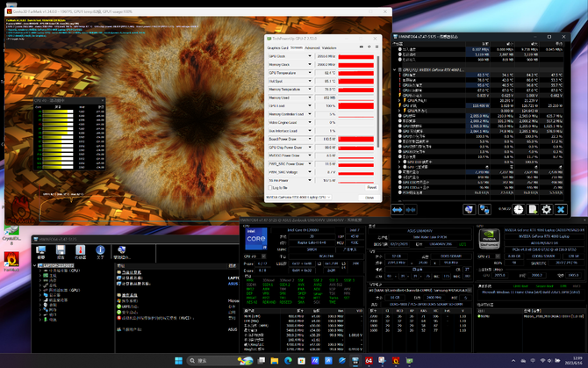Open GPU Temperature sensor dropdown in GPU-Z
The image size is (588, 368).
pos(310,73)
